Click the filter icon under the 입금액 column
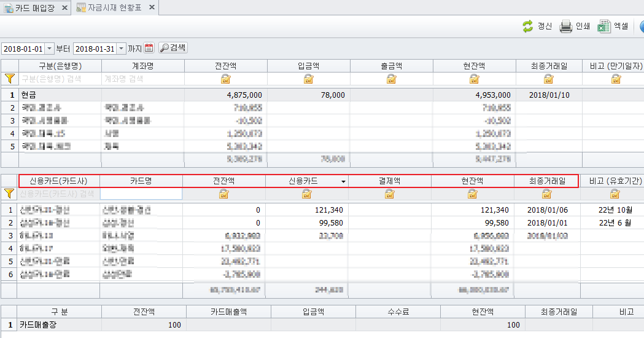 coord(308,79)
